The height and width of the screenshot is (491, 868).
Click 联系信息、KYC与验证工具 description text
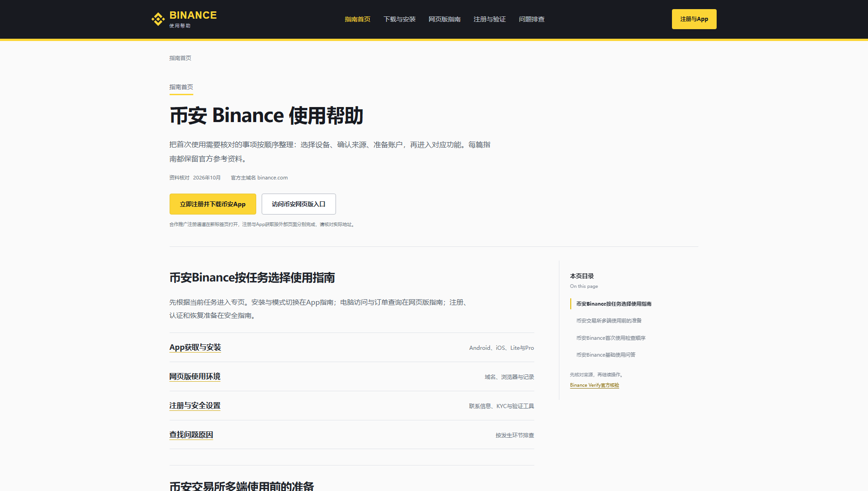pyautogui.click(x=501, y=406)
